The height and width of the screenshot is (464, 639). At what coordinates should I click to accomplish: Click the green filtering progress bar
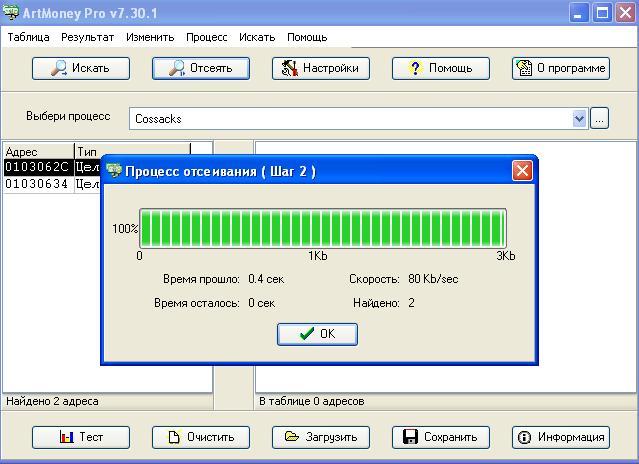[323, 228]
